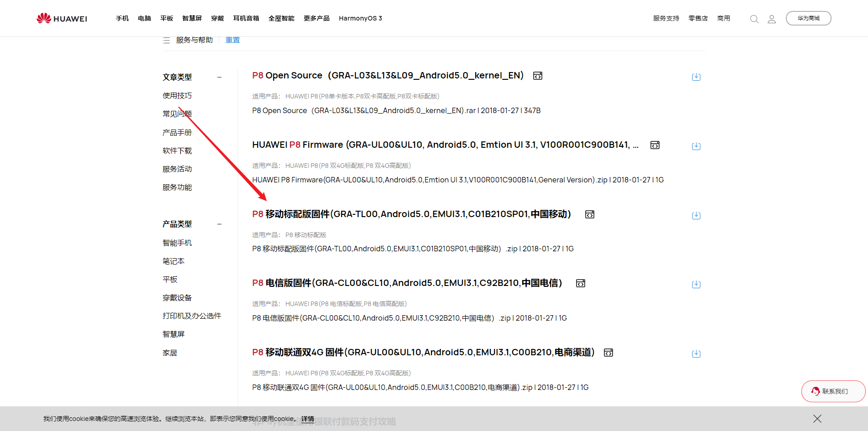
Task: Filter by 家居 product type
Action: [170, 353]
